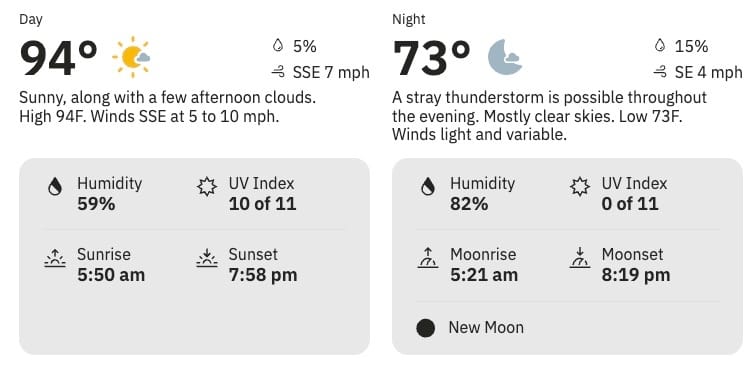Click the Moonset icon
Viewport: 756px width, 366px height.
tap(580, 258)
